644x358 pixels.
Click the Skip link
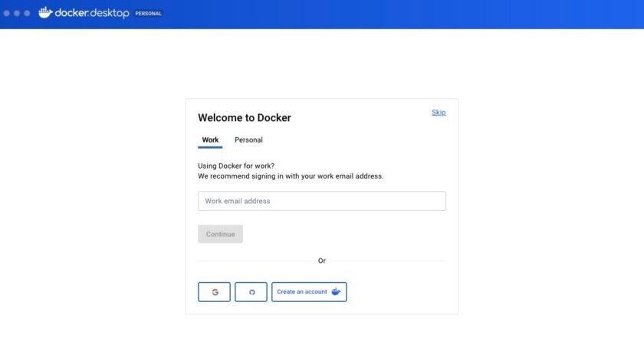439,112
